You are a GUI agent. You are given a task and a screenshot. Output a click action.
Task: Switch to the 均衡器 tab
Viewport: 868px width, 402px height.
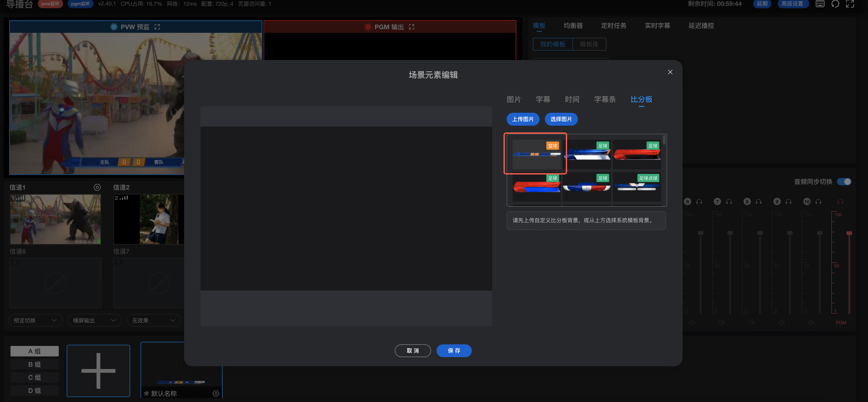[x=573, y=26]
